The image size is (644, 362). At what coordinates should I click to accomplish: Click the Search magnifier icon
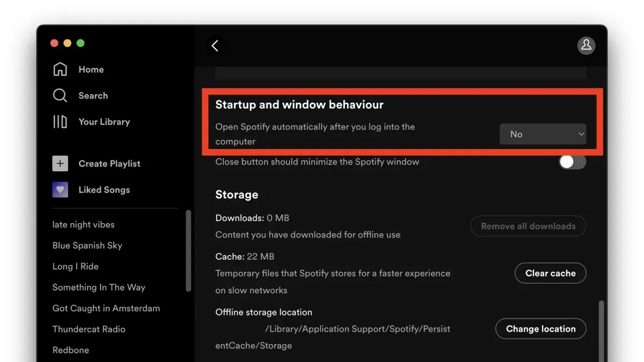60,95
